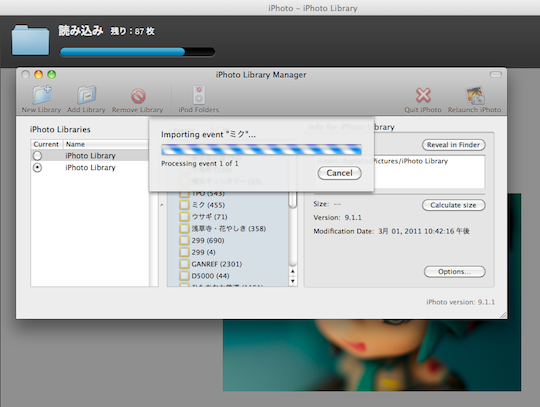Click the event list scroll down arrow
540x407 pixels.
tap(293, 281)
